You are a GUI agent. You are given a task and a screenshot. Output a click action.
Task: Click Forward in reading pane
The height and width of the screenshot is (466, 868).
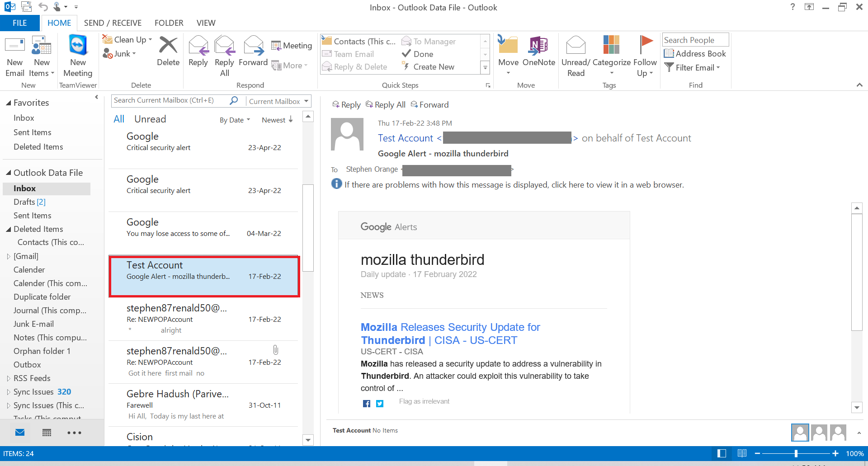429,105
